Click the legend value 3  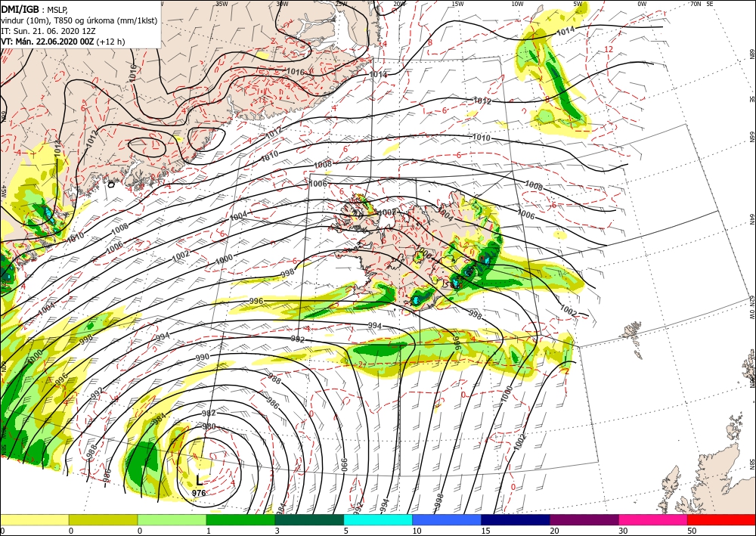pyautogui.click(x=277, y=531)
